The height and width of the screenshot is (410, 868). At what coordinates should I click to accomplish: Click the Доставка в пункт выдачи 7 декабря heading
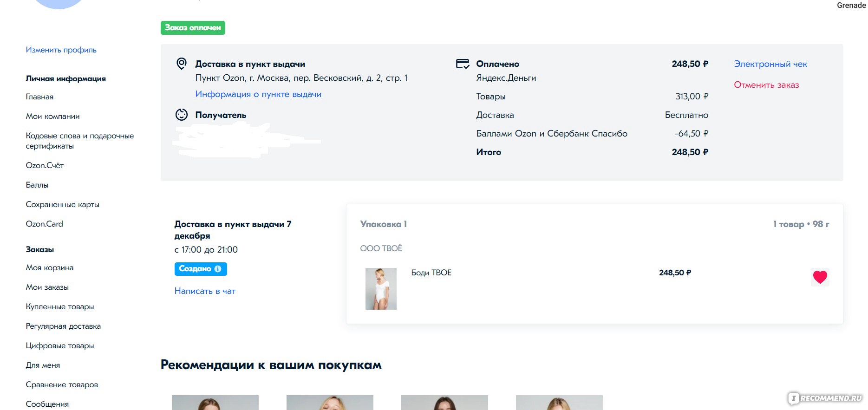[233, 230]
